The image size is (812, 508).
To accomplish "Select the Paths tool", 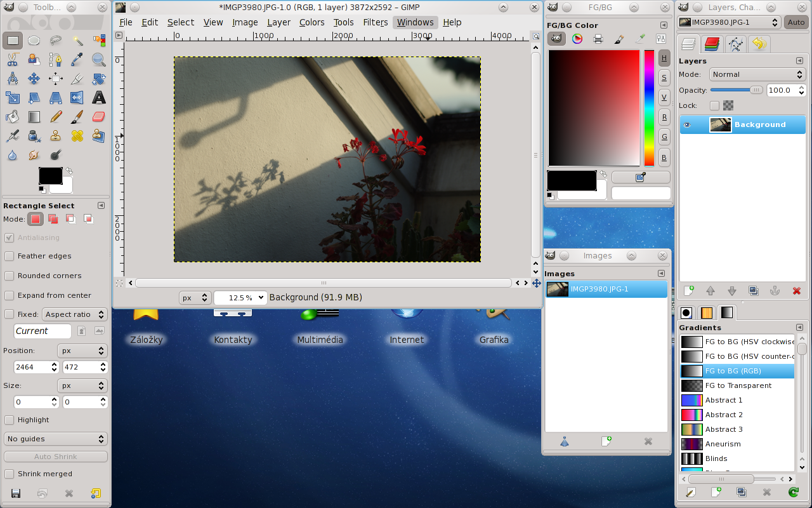I will coord(56,60).
